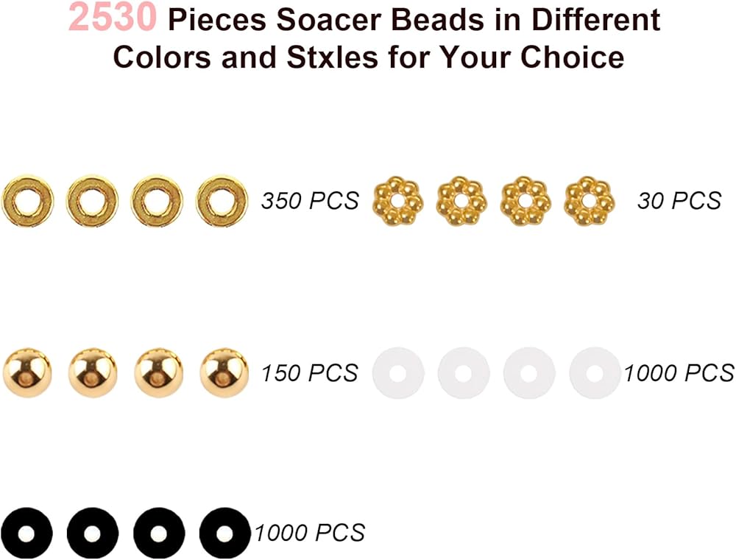Pick the third gold daisy flower bead
This screenshot has height=560, width=736.
(x=525, y=200)
